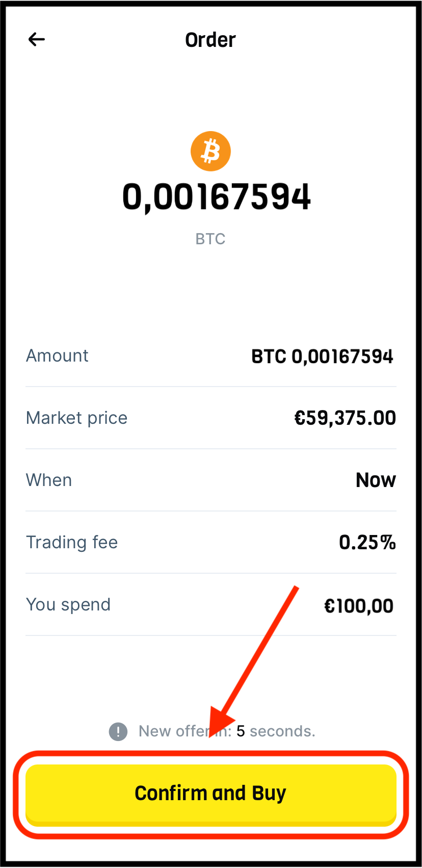
Task: Tap the You spend label
Action: coord(68,605)
